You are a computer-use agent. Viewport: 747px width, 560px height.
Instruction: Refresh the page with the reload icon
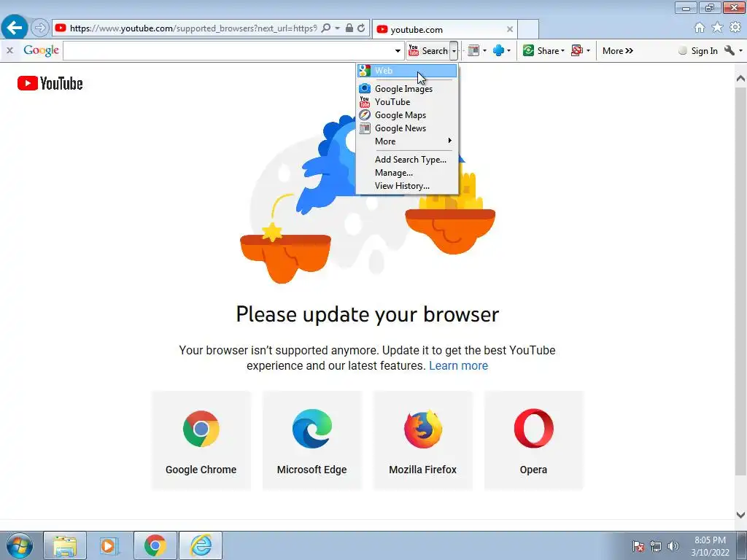[x=361, y=28]
